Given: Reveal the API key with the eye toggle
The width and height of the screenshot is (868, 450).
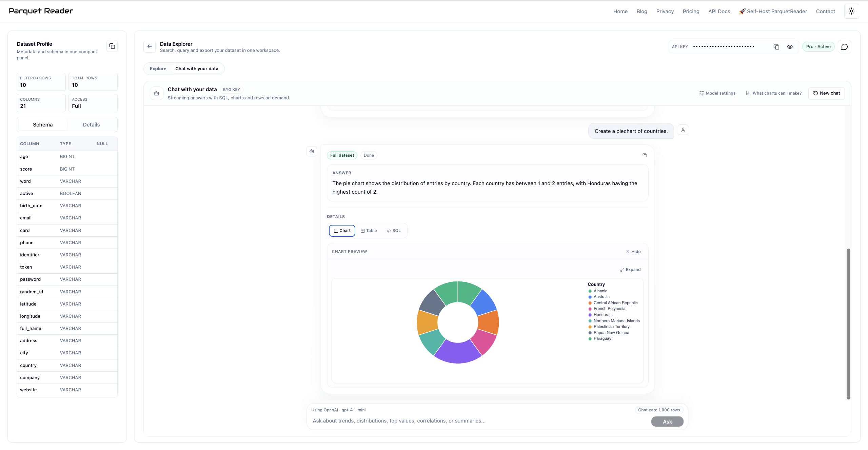Looking at the screenshot, I should (x=790, y=46).
